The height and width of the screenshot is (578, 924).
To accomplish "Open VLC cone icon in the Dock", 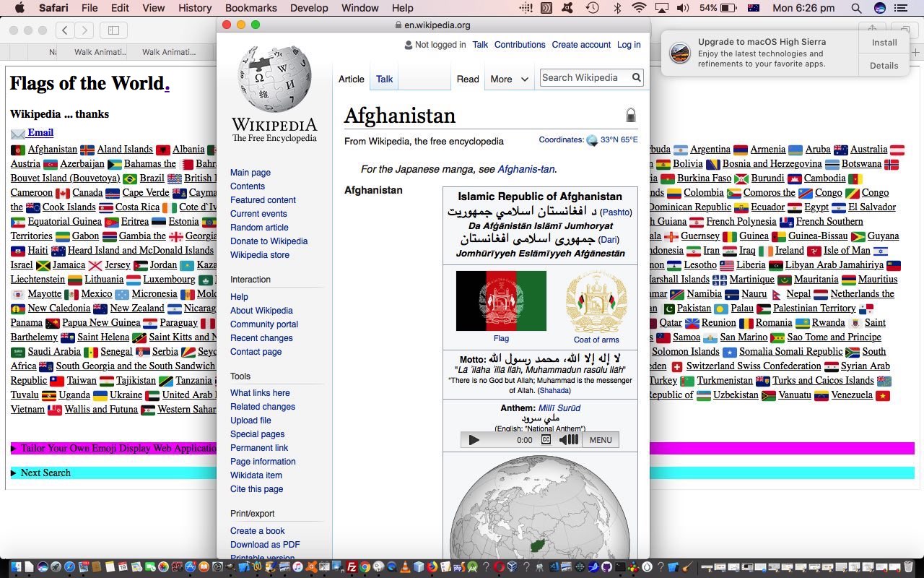I will [x=405, y=567].
